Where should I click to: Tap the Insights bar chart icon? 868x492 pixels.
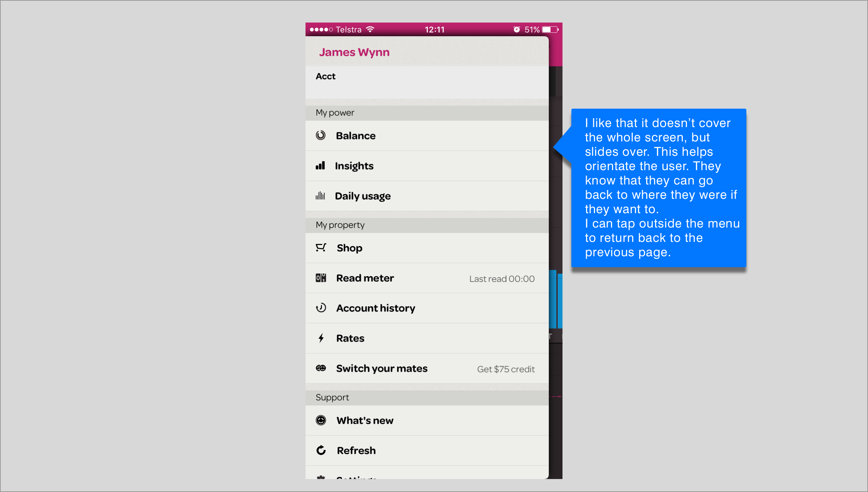click(x=320, y=166)
